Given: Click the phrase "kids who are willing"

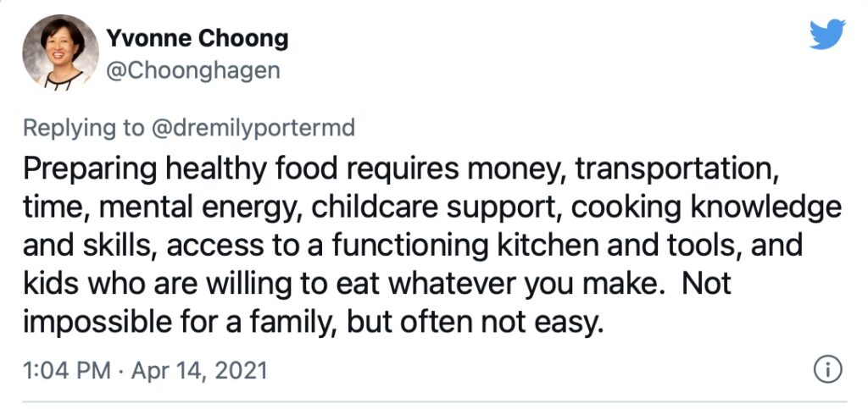Looking at the screenshot, I should [141, 285].
